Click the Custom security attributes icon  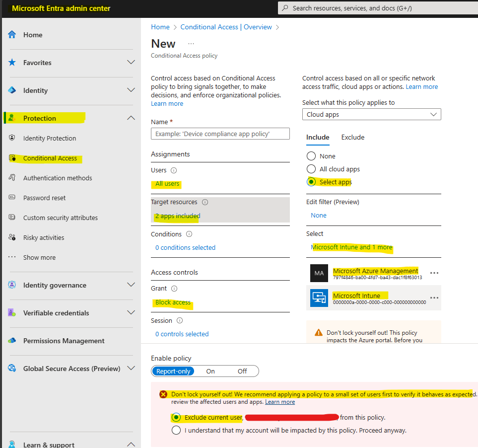tap(12, 217)
